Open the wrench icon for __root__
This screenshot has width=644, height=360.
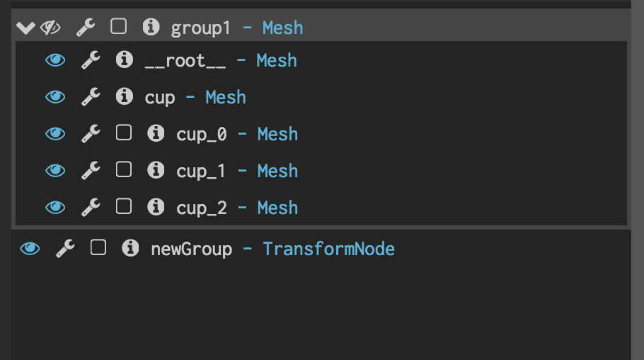pos(91,60)
